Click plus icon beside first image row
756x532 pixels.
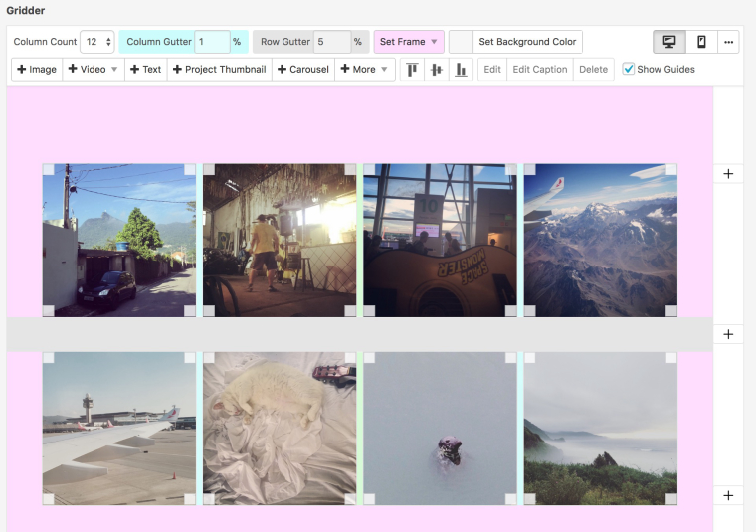pyautogui.click(x=728, y=174)
